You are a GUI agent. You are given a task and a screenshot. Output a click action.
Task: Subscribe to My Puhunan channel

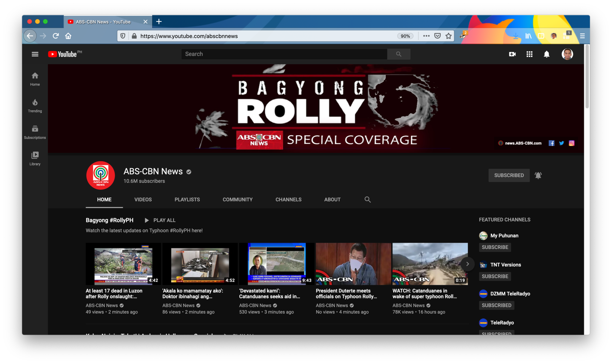pyautogui.click(x=495, y=247)
